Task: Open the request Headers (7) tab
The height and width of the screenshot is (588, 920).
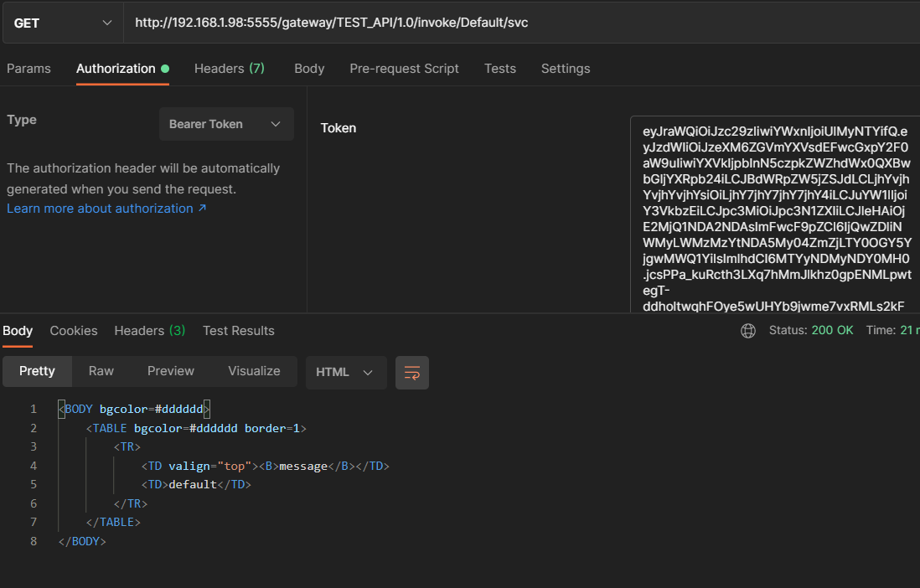Action: [x=229, y=69]
